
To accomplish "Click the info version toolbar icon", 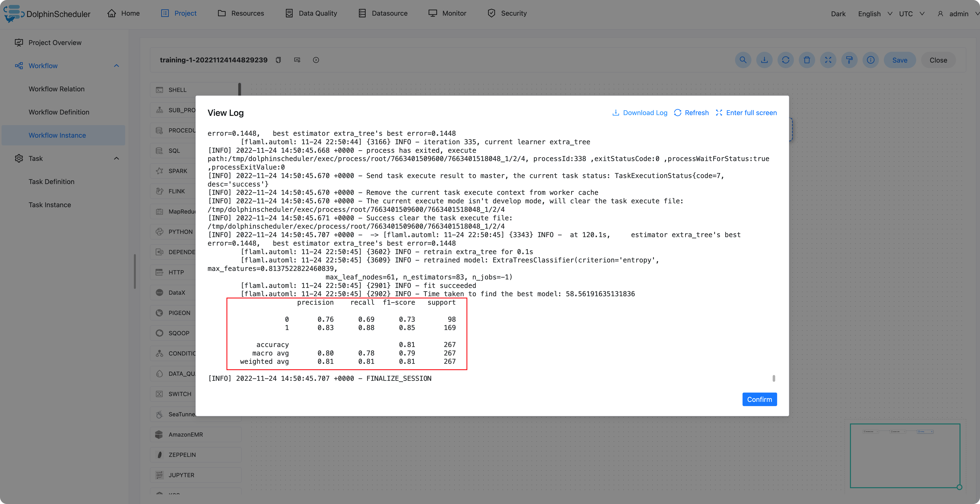I will [870, 60].
